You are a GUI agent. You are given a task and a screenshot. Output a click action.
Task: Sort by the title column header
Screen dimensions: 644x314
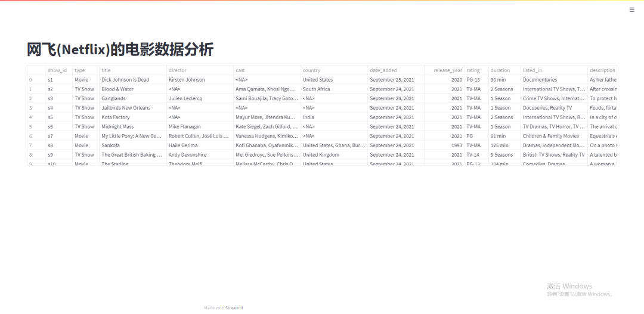pyautogui.click(x=133, y=70)
